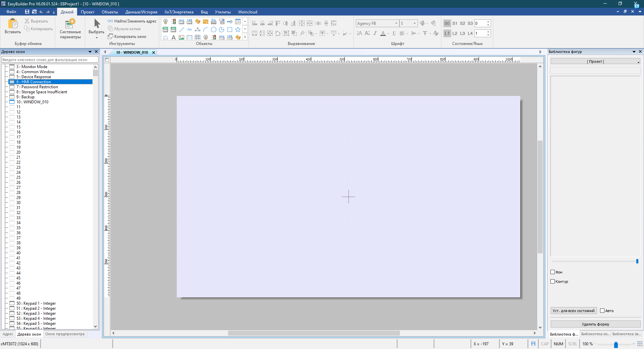Select the freehand curve drawing tool

point(190,30)
